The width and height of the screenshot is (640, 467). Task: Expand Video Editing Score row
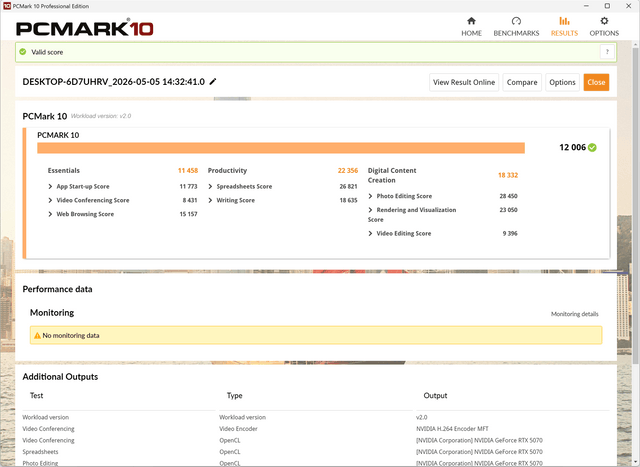(370, 234)
